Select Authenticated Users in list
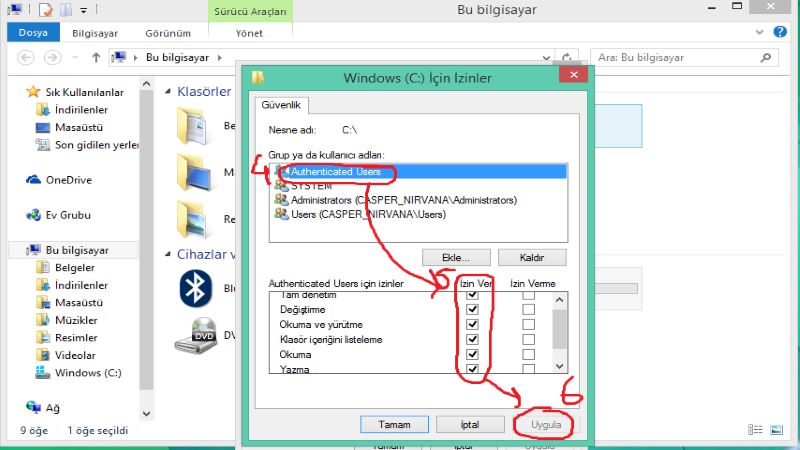Screen dimensions: 800x450 pos(418,171)
